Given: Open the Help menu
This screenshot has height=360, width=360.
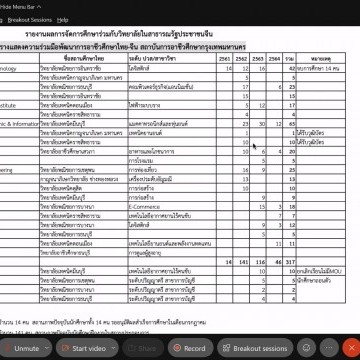Looking at the screenshot, I should point(62,20).
